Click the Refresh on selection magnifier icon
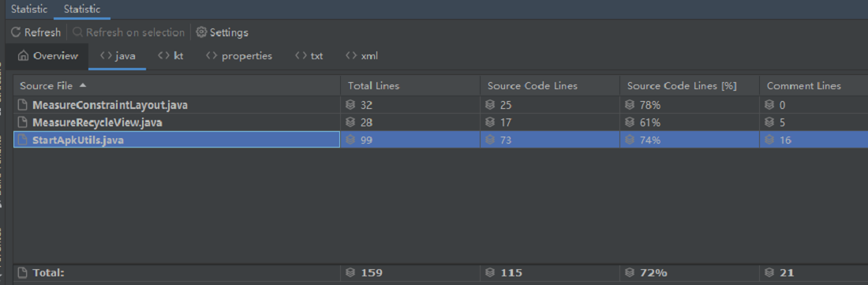 (78, 32)
